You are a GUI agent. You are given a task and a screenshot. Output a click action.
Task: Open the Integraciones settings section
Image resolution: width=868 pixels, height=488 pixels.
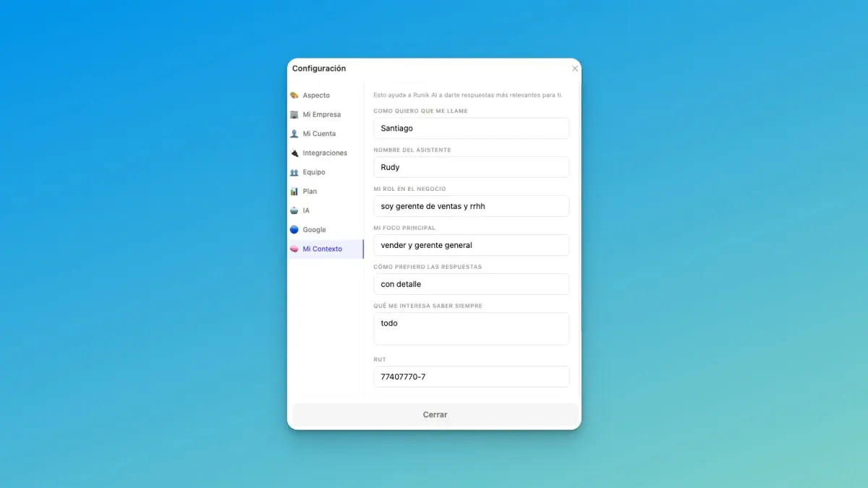[325, 153]
